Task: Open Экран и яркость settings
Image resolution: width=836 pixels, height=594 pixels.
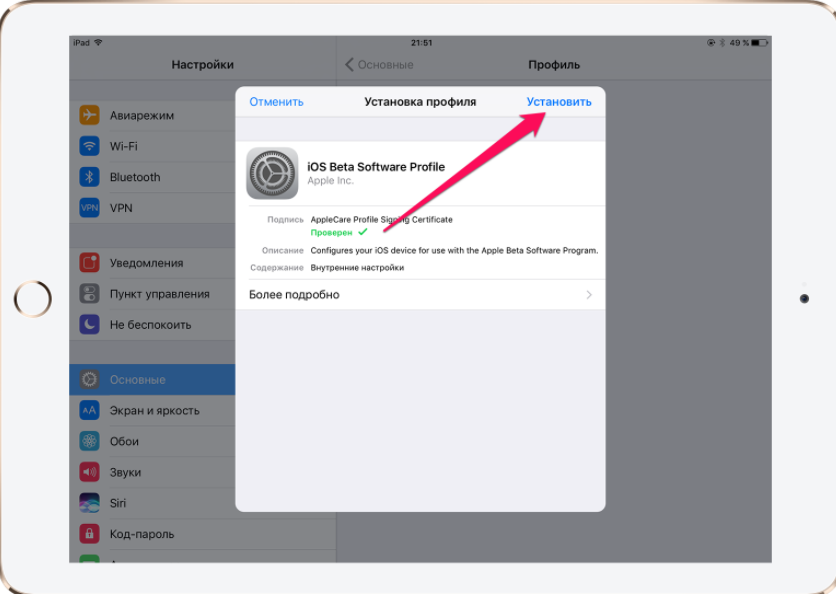Action: coord(152,411)
